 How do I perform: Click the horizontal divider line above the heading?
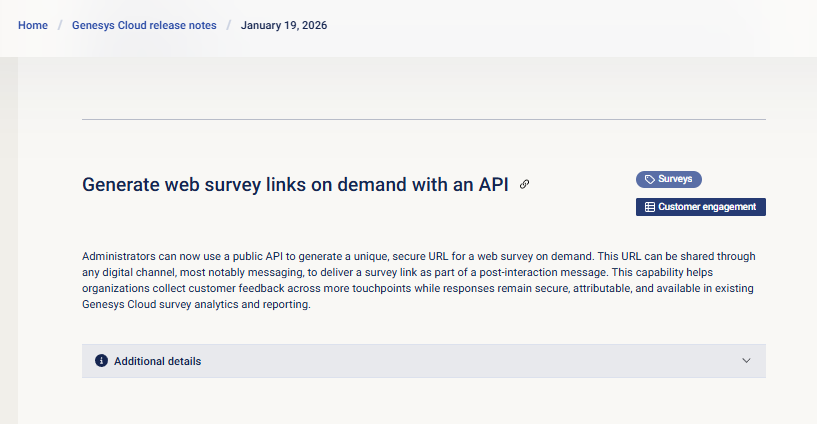[424, 120]
